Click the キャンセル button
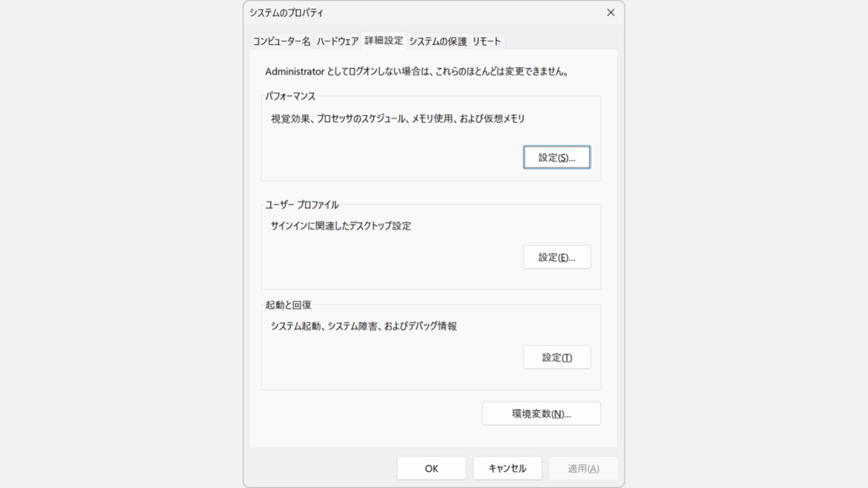 pyautogui.click(x=507, y=468)
